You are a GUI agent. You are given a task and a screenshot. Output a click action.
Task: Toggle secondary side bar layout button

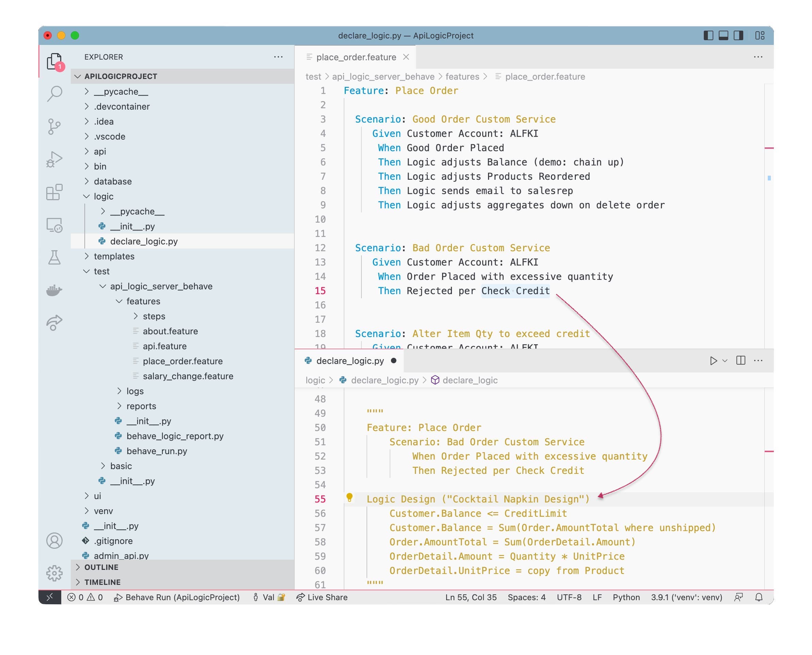[x=738, y=35]
